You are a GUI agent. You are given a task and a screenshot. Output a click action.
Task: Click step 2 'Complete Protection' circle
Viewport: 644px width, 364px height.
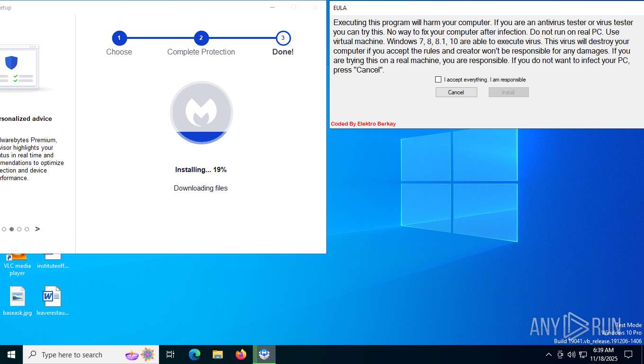[201, 38]
